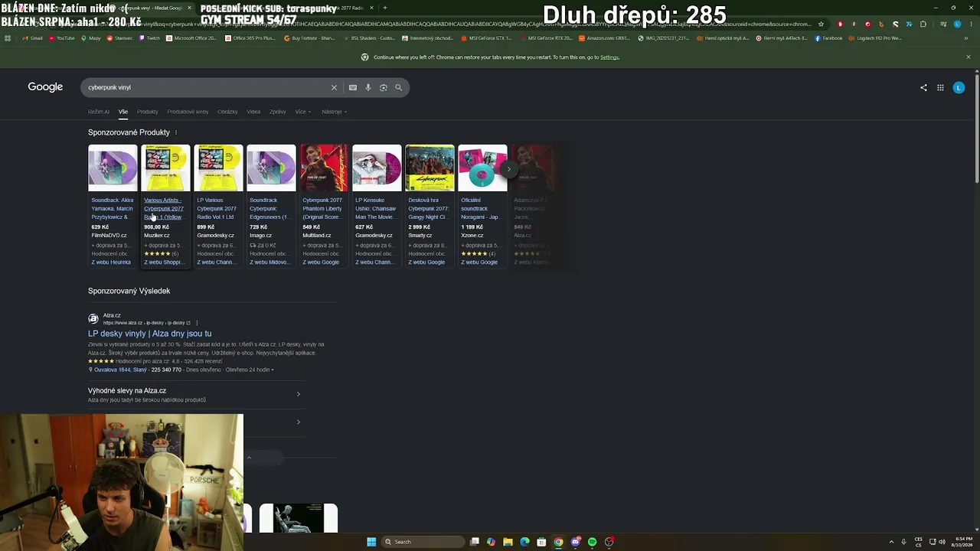Open Oficiální soundtrack Noragami product link
The width and height of the screenshot is (980, 551).
tap(481, 209)
